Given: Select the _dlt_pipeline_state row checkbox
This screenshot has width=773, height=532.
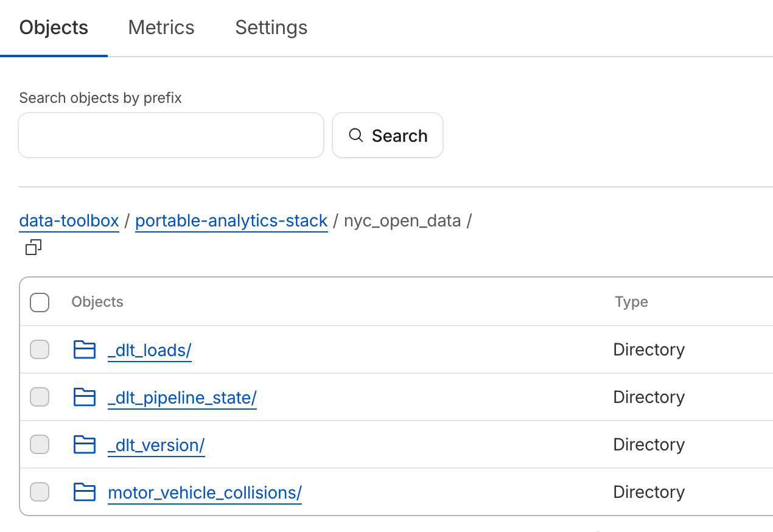Looking at the screenshot, I should [40, 397].
